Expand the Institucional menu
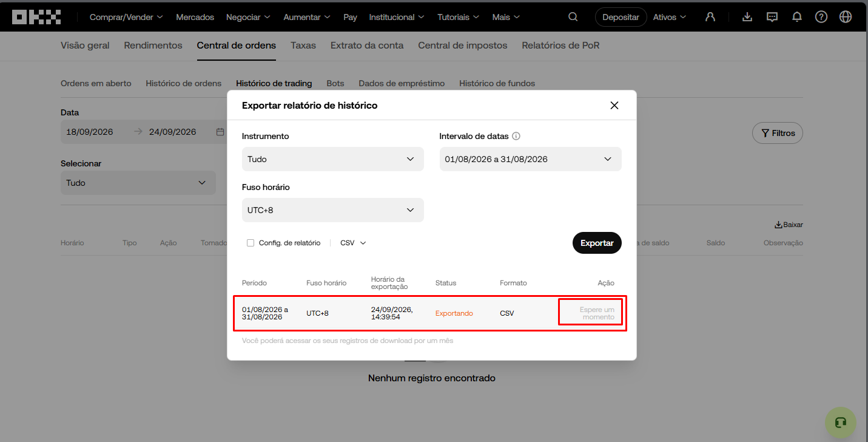 pos(397,17)
